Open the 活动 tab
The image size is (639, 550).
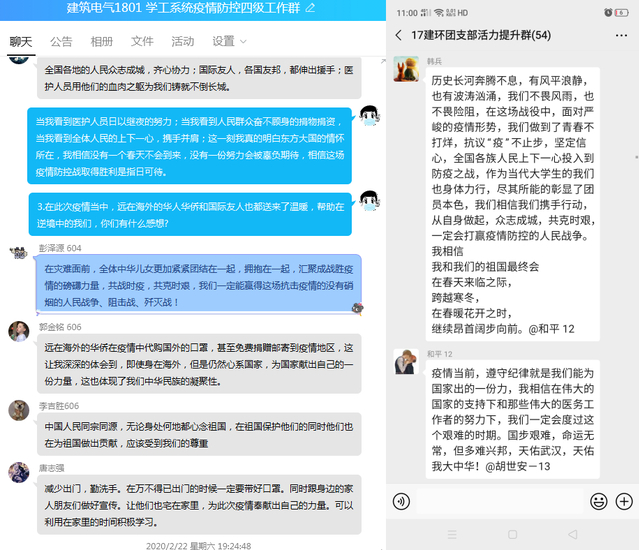pyautogui.click(x=183, y=41)
